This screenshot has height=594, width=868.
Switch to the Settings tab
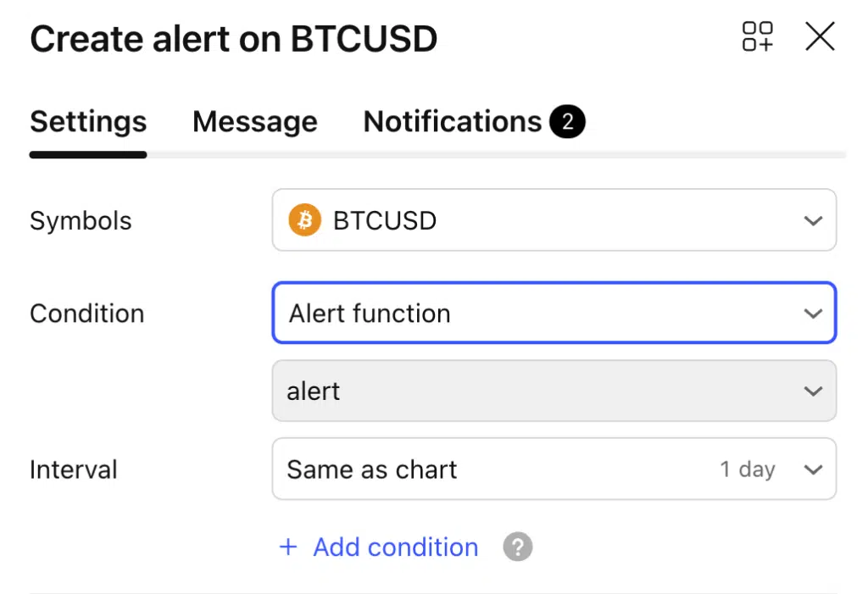(x=88, y=122)
